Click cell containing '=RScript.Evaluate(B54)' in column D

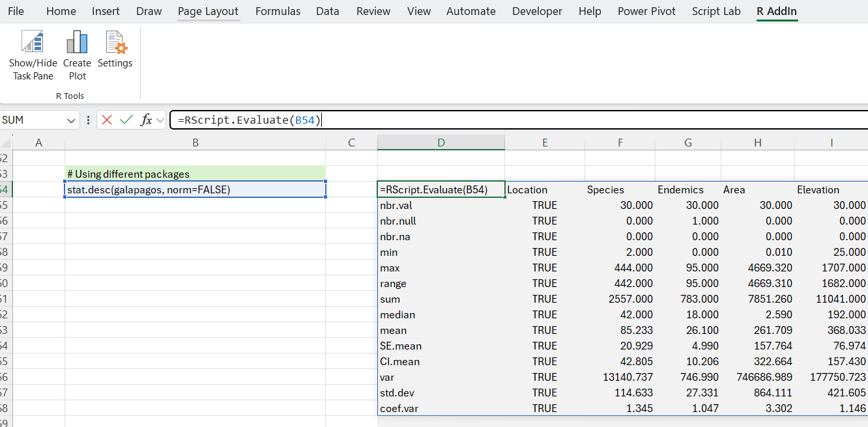pos(441,189)
